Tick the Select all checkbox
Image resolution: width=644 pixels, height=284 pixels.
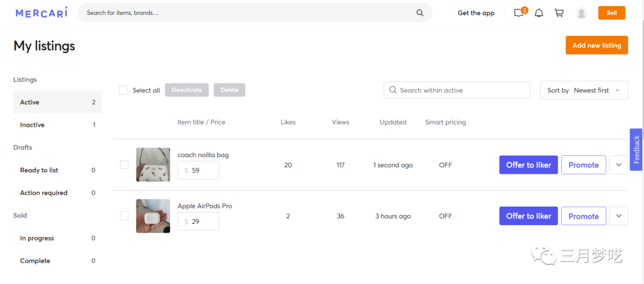tap(123, 90)
